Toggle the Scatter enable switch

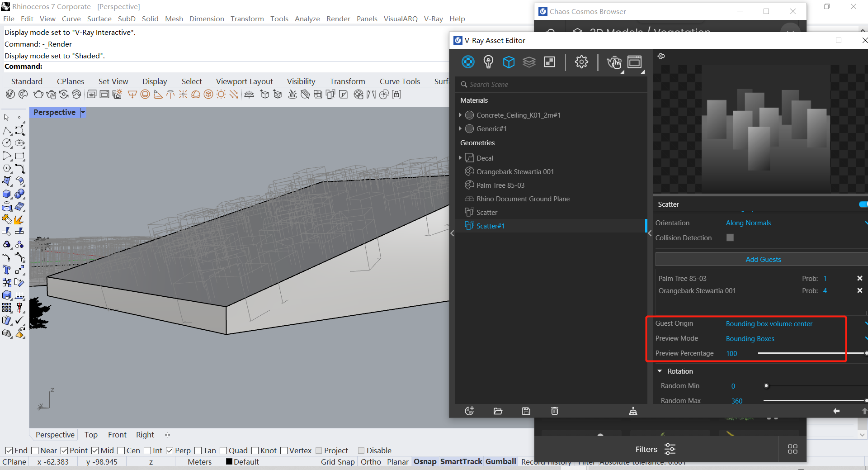[863, 204]
